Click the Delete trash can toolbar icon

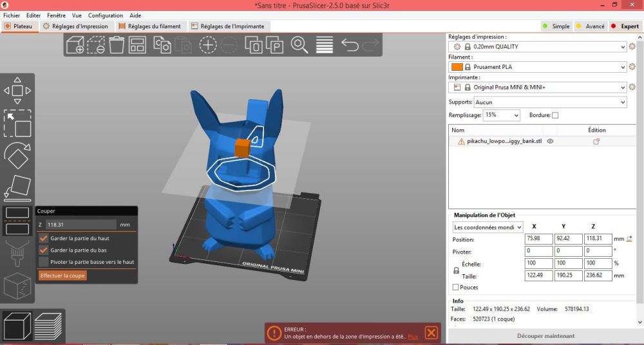[x=117, y=45]
